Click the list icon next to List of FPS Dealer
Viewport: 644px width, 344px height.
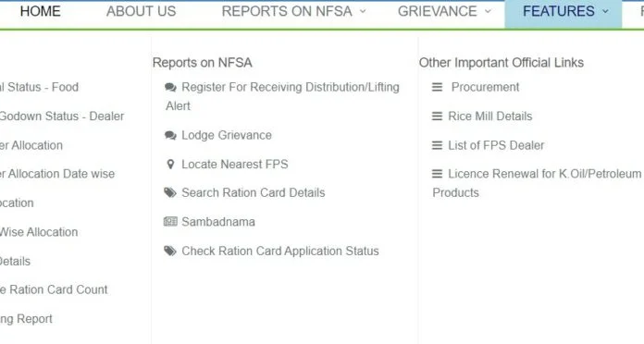pos(438,145)
